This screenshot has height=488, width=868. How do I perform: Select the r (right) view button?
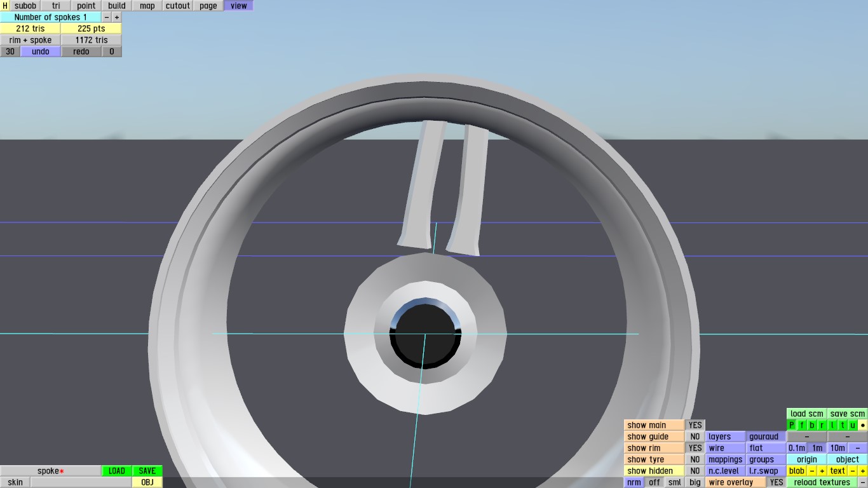tap(822, 425)
